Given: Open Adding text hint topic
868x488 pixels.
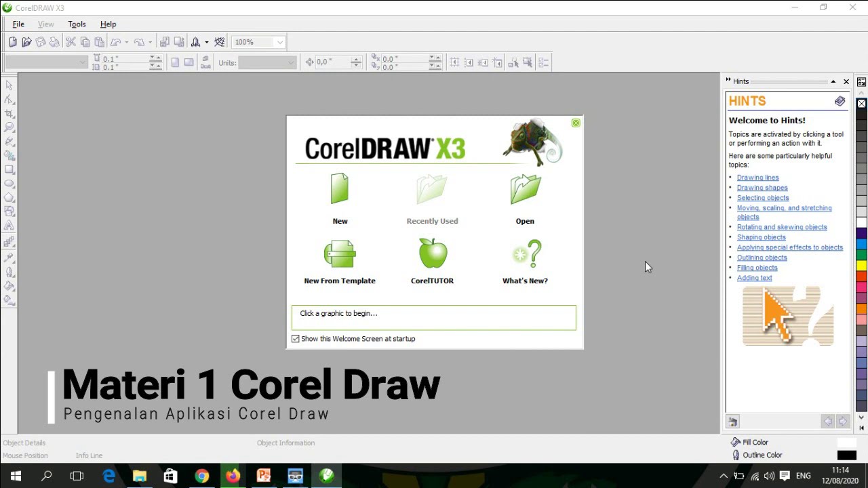Looking at the screenshot, I should click(x=754, y=278).
